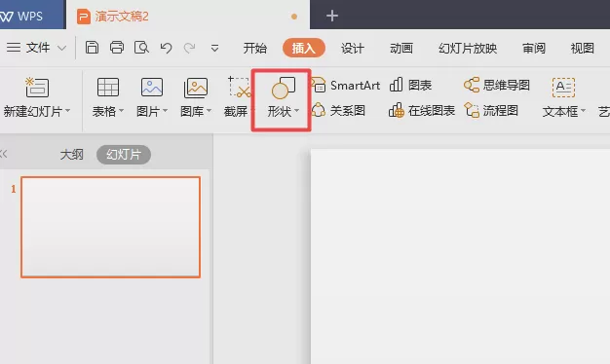Image resolution: width=610 pixels, height=364 pixels.
Task: Expand the 文本框 dropdown arrow
Action: pos(583,111)
